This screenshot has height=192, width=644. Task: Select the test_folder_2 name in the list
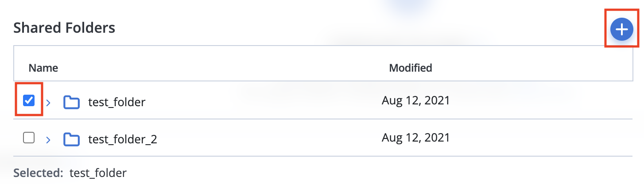(x=123, y=140)
